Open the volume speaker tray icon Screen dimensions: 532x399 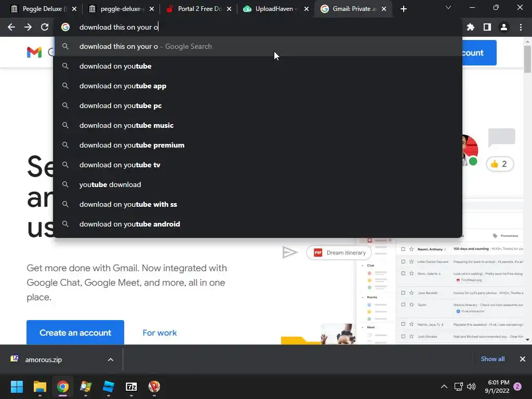click(471, 387)
